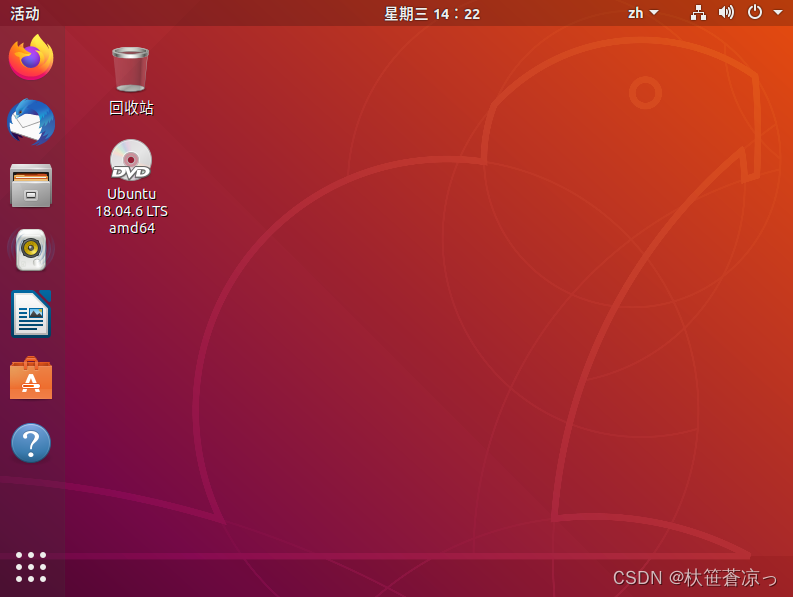Screen dimensions: 793x597
Task: Launch Rhythmbox music player
Action: point(31,250)
